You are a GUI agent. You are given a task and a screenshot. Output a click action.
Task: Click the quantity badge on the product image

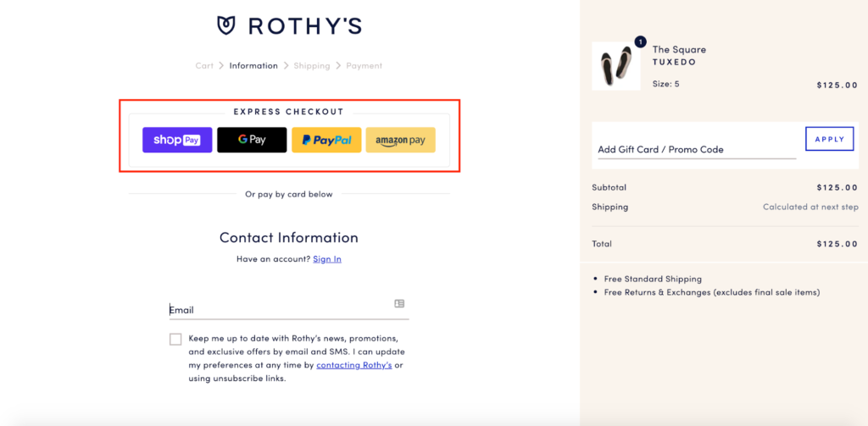641,42
